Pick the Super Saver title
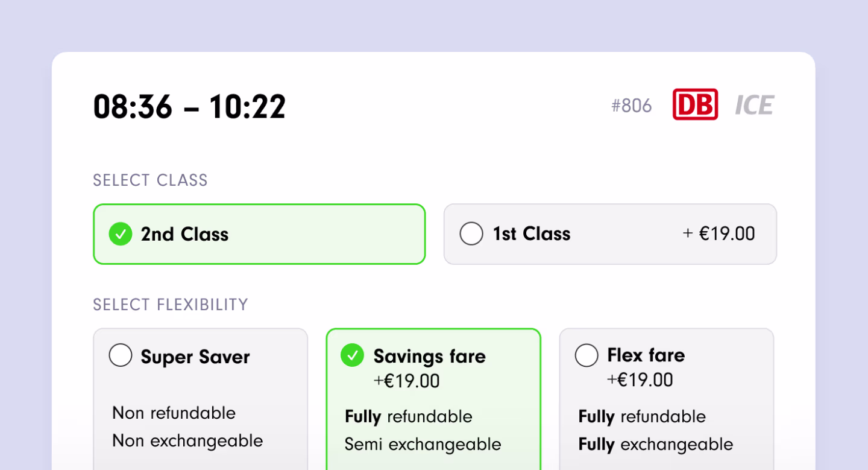The height and width of the screenshot is (470, 868). click(x=195, y=357)
